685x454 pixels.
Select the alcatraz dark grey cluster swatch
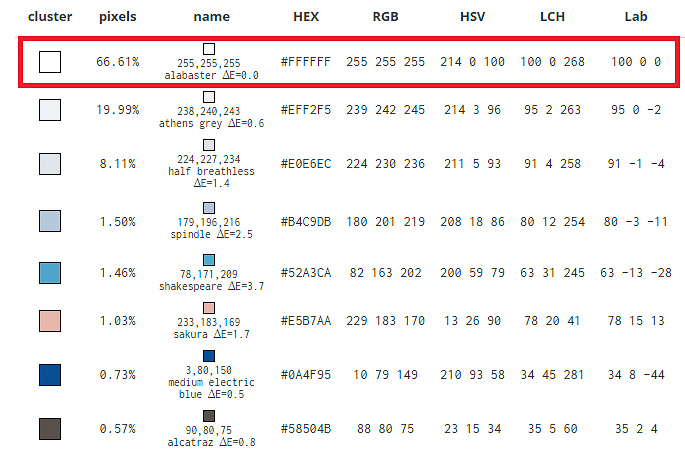[50, 429]
